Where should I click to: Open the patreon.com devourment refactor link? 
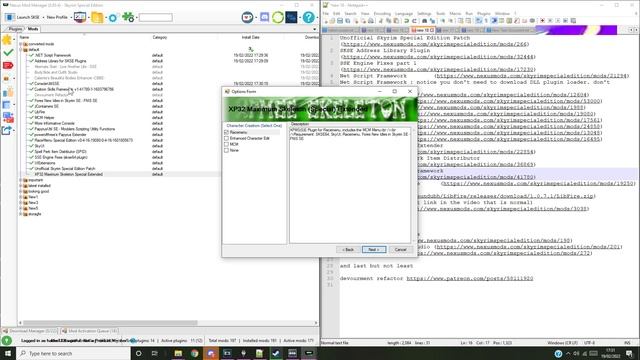point(470,278)
